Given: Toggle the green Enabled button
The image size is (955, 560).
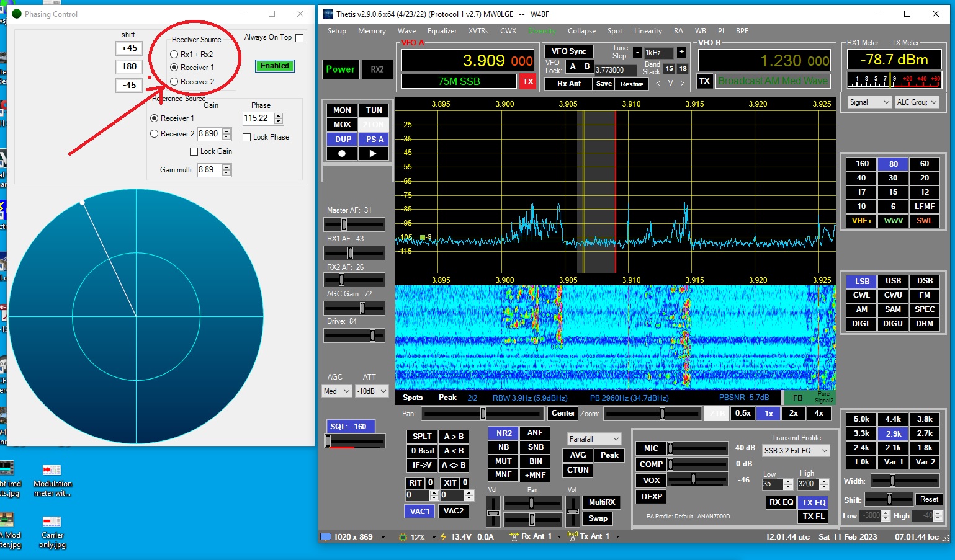Looking at the screenshot, I should pos(274,66).
